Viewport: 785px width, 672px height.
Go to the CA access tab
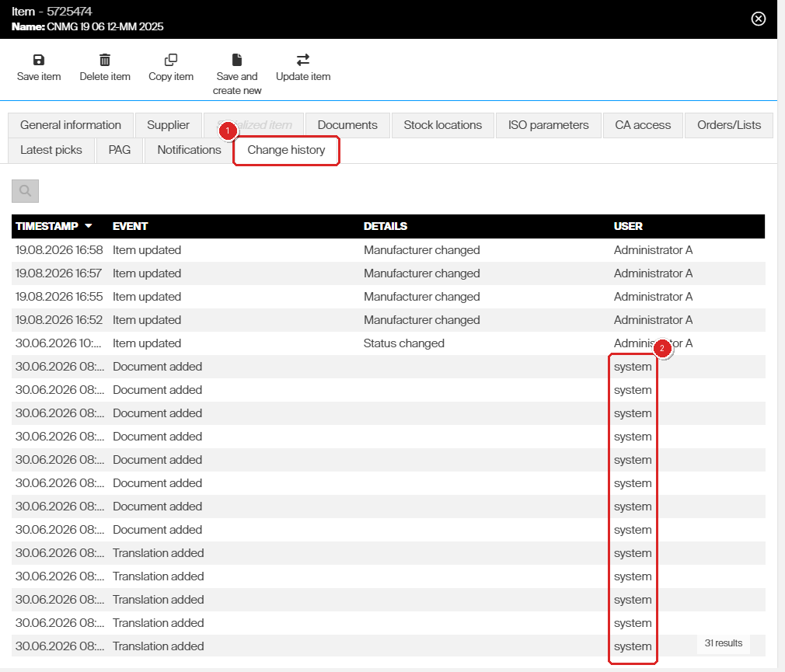tap(643, 125)
